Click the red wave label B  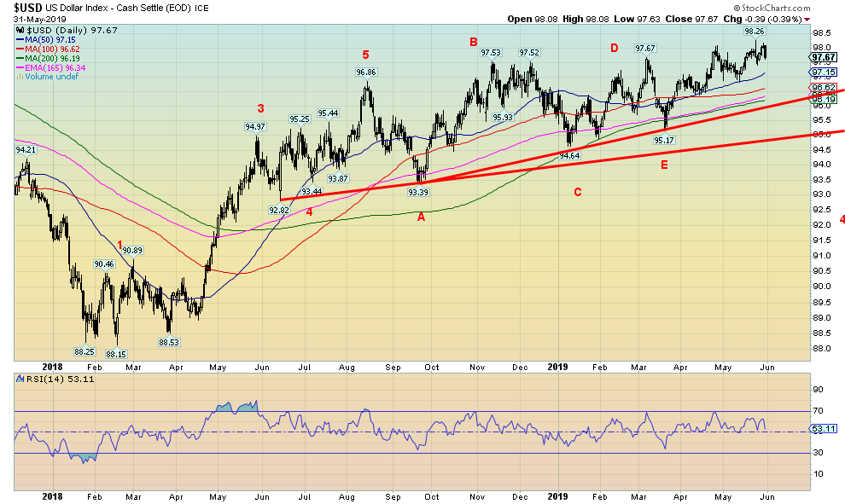[x=473, y=42]
